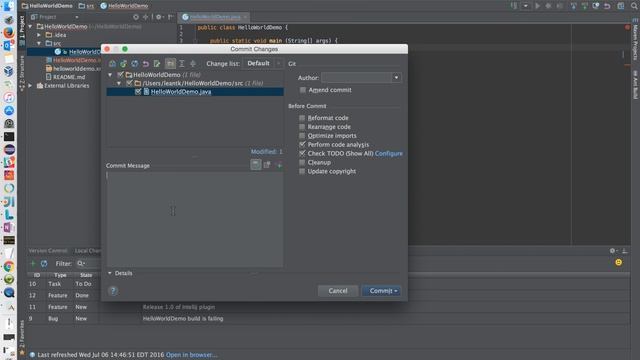Toggle Group by Directory icon in commit dialog
This screenshot has height=360, width=640.
(x=171, y=64)
